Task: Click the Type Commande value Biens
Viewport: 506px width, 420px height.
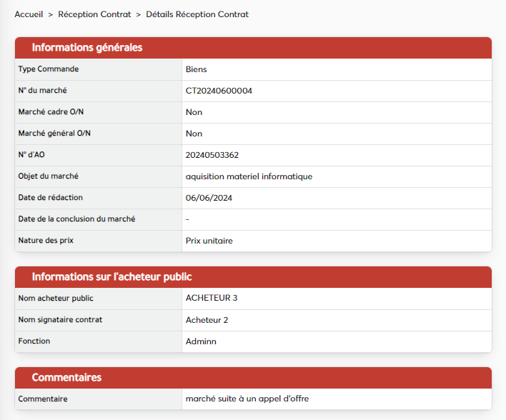Action: [x=196, y=69]
